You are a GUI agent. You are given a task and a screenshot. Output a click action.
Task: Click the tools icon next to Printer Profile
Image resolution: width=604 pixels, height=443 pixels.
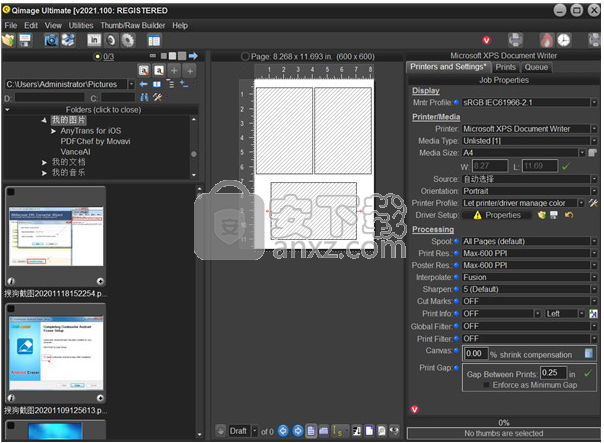click(x=593, y=203)
